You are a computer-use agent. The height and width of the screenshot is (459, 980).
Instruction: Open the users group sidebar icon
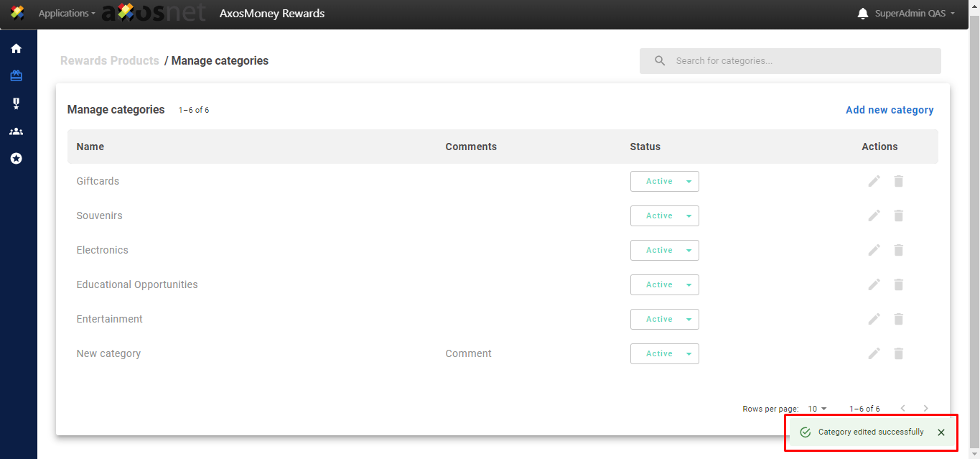16,131
